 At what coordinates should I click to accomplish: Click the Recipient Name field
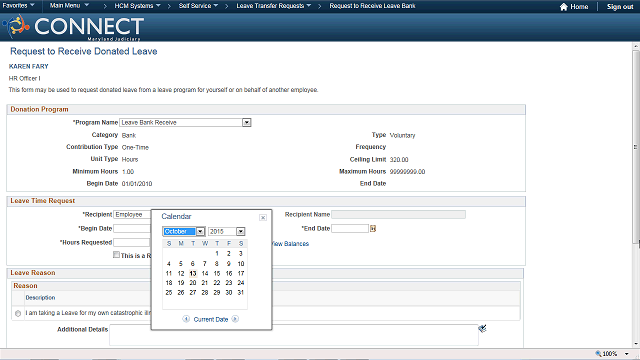pyautogui.click(x=398, y=214)
